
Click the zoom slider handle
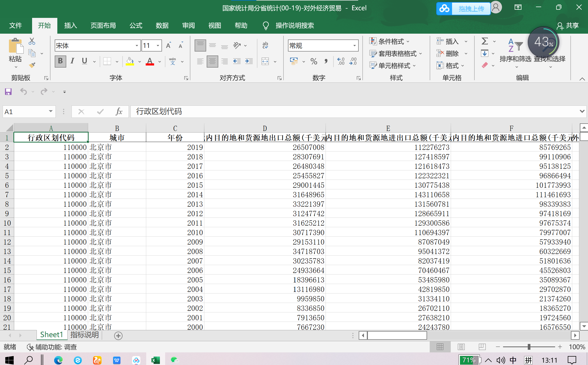529,347
